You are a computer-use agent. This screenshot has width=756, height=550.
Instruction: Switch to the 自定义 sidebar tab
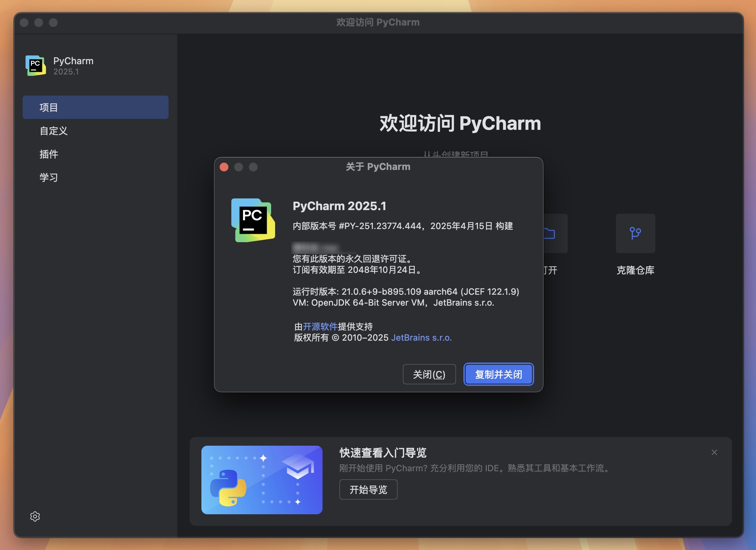click(x=96, y=131)
